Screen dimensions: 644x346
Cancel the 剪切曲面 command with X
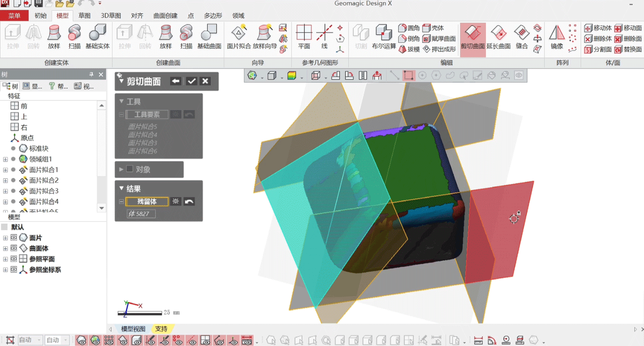click(x=206, y=81)
